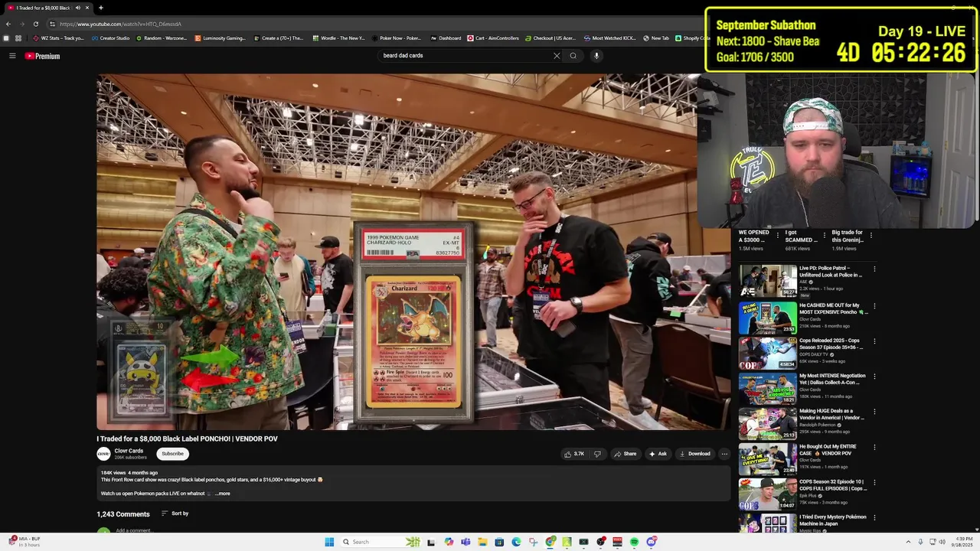
Task: Open Discord from the taskbar
Action: (652, 542)
